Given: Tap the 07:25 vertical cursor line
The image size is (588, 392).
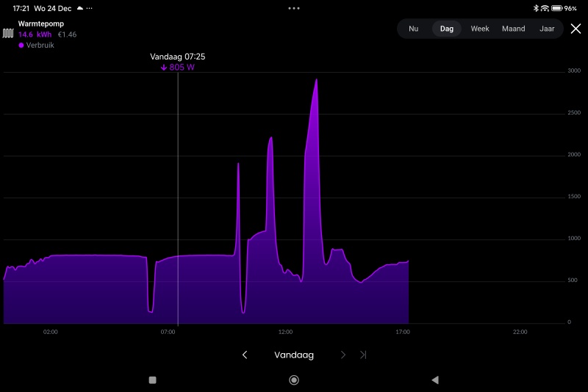Looking at the screenshot, I should [178, 198].
